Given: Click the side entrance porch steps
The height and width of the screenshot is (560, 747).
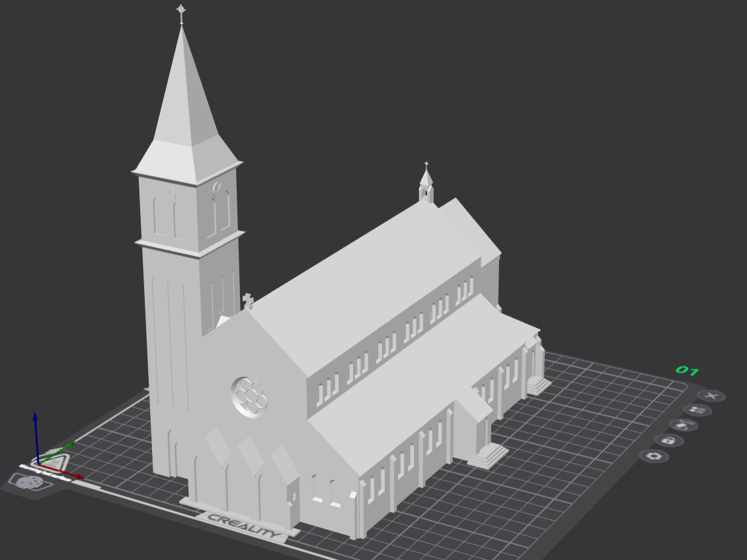Looking at the screenshot, I should tap(488, 455).
